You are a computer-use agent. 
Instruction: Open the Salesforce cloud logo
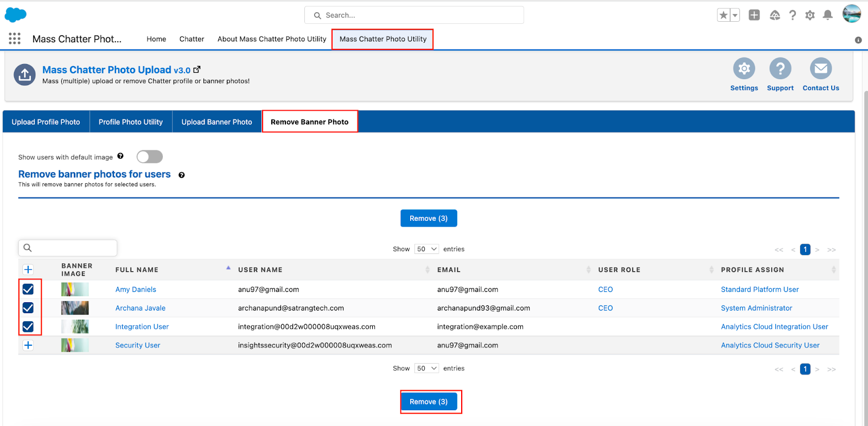[15, 15]
